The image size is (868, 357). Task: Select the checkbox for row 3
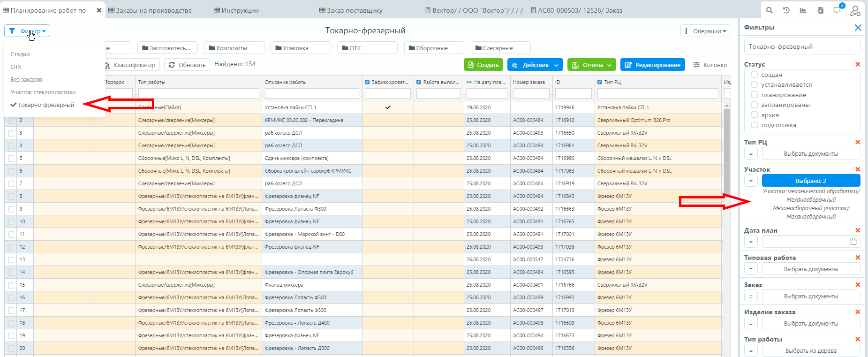click(x=11, y=133)
